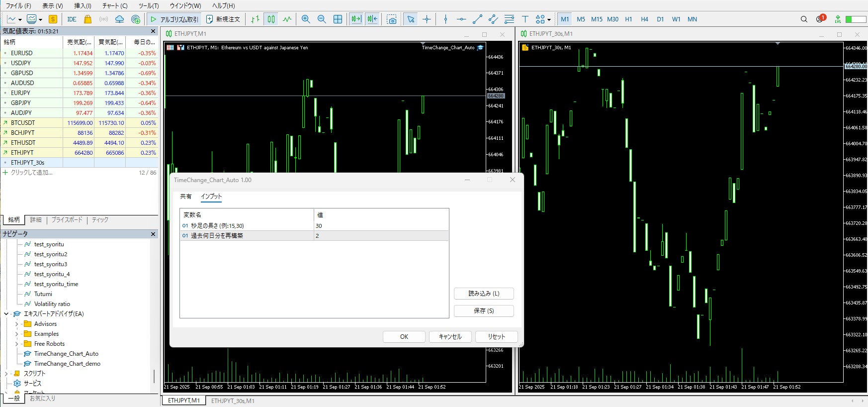
Task: Expand the Advisors folder in Navigator
Action: [x=16, y=324]
